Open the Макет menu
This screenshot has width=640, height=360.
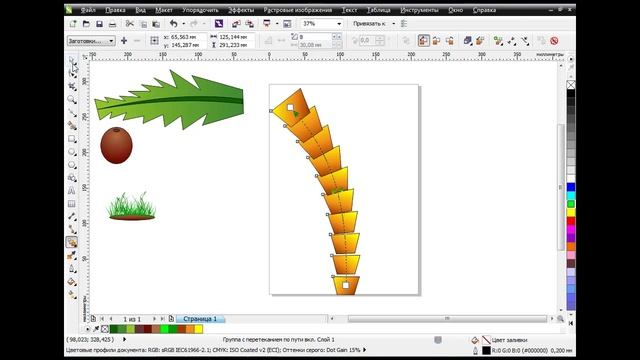coord(164,10)
